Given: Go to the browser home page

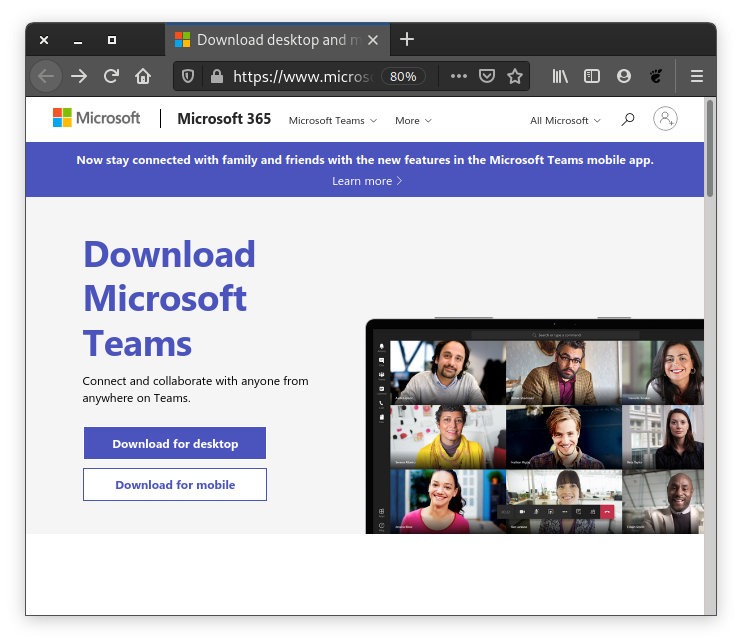Looking at the screenshot, I should (143, 76).
